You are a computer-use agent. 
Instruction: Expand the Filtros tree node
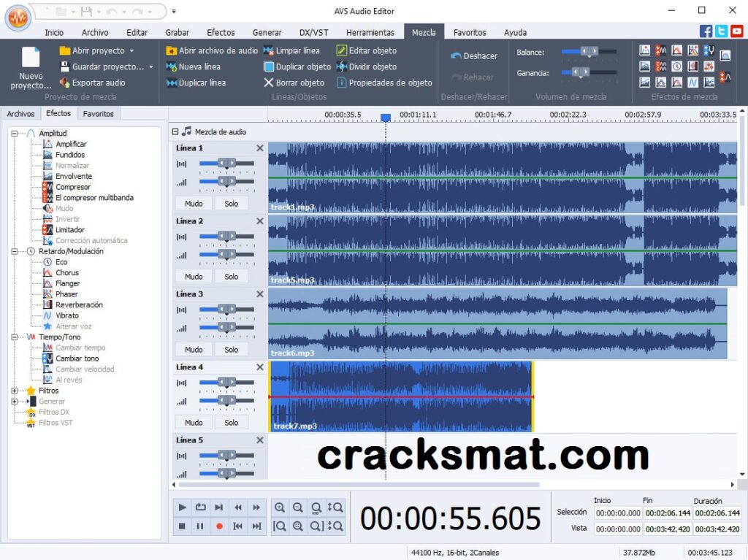[15, 391]
